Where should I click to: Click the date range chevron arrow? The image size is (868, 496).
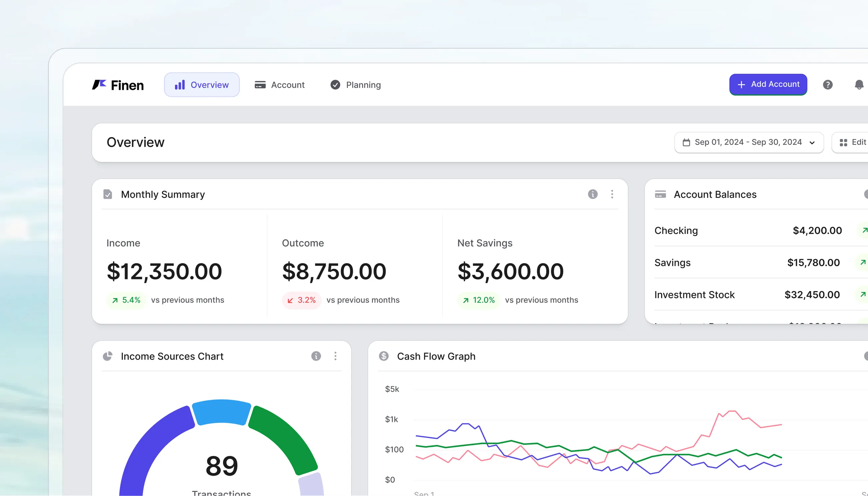[812, 143]
